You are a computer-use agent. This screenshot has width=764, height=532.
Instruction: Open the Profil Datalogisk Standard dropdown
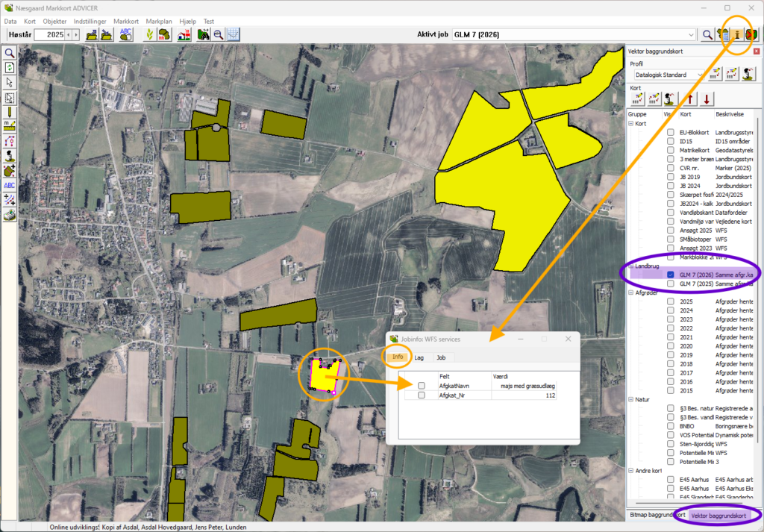point(700,75)
